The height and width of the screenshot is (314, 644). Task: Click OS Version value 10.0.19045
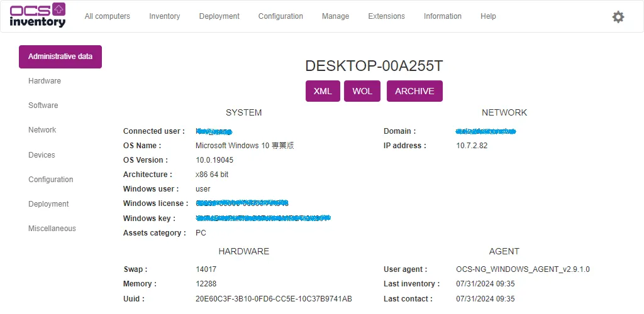[214, 160]
